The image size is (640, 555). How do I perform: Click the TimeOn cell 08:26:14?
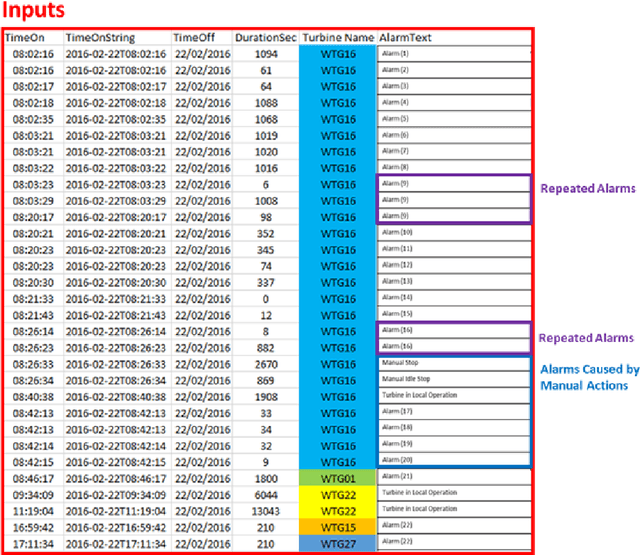(x=33, y=331)
